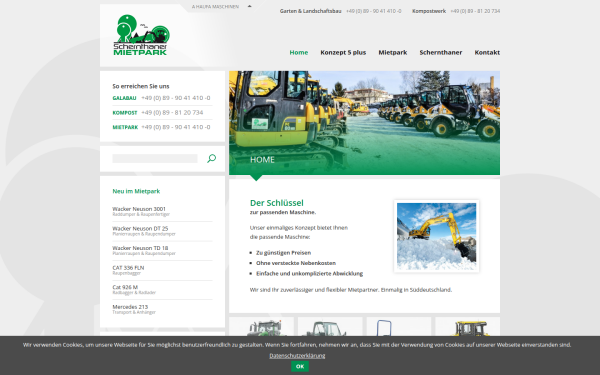Click the search magnifier icon
The width and height of the screenshot is (600, 375).
(212, 158)
